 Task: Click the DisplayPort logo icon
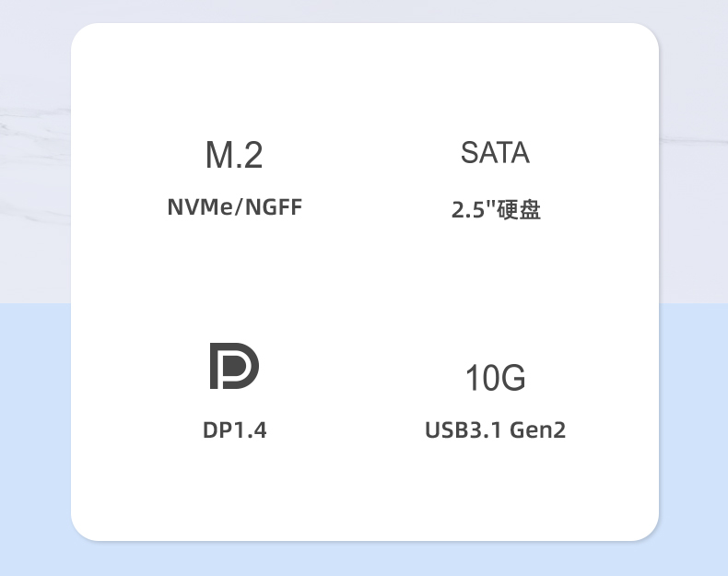234,366
